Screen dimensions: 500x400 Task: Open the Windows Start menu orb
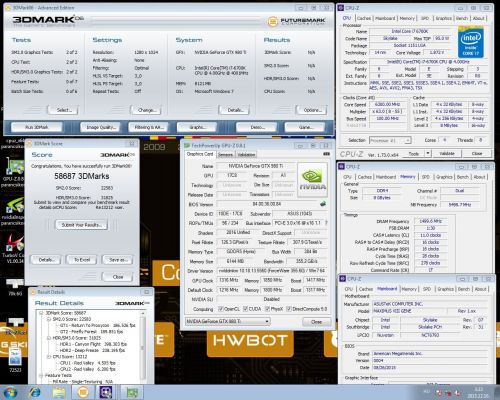pyautogui.click(x=10, y=392)
